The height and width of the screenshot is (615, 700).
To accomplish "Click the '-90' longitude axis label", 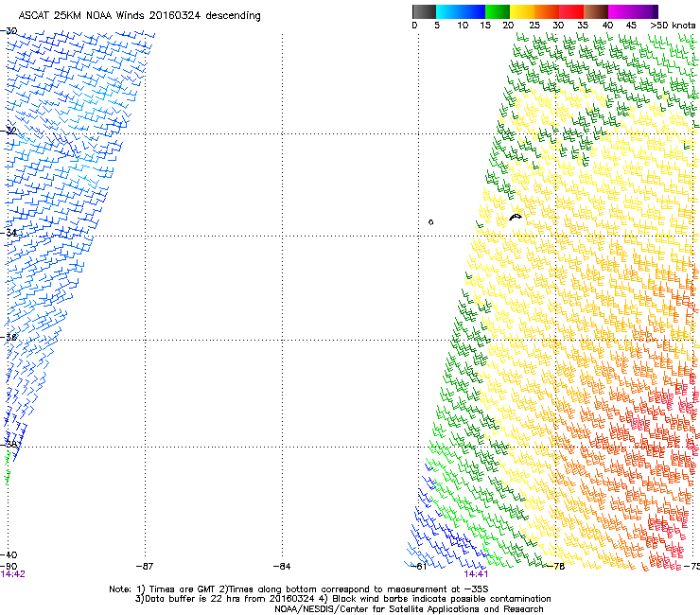I will click(x=9, y=566).
